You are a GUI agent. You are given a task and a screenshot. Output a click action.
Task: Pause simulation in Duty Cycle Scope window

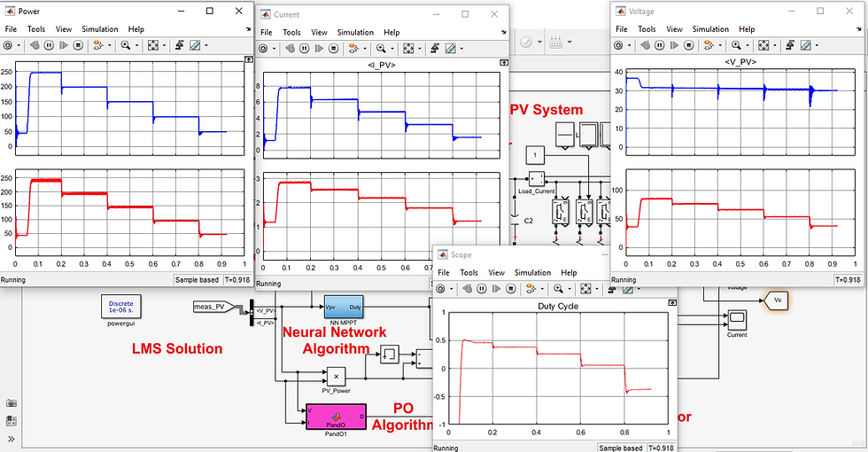482,289
